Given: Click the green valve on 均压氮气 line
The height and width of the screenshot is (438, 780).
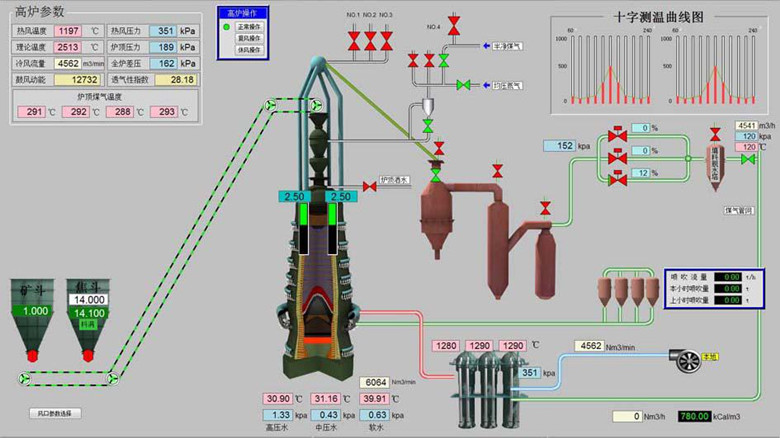Looking at the screenshot, I should [x=463, y=86].
